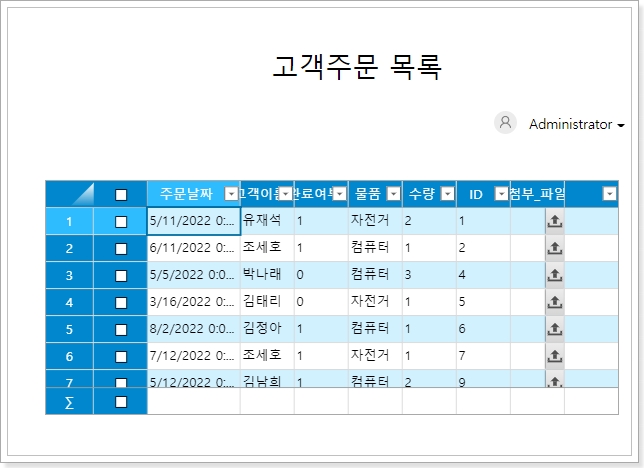Click the Administrator user avatar icon

click(506, 123)
